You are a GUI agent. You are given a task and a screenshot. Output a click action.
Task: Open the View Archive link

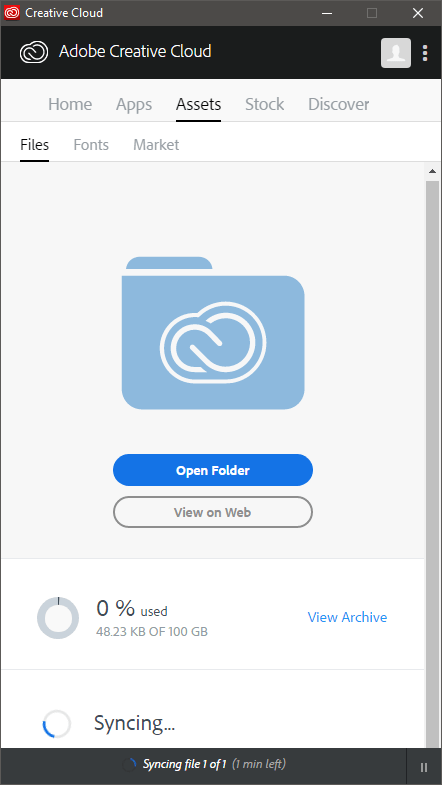pos(347,617)
